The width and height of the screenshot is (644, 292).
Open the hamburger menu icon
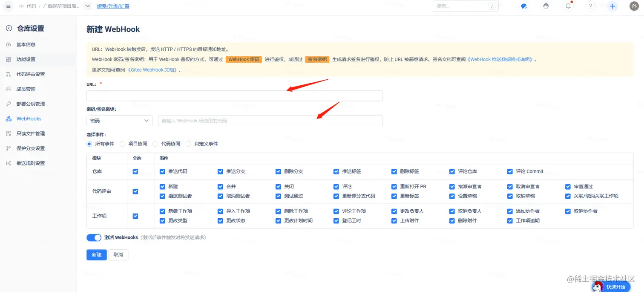click(x=9, y=6)
